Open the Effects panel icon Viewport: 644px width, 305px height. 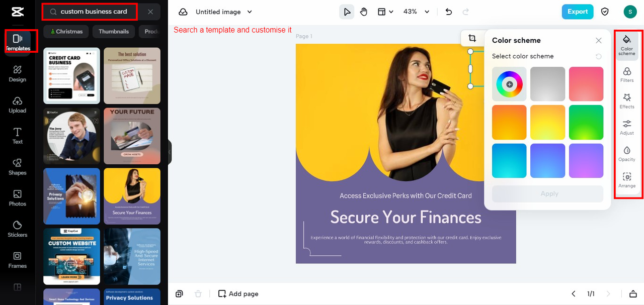627,100
